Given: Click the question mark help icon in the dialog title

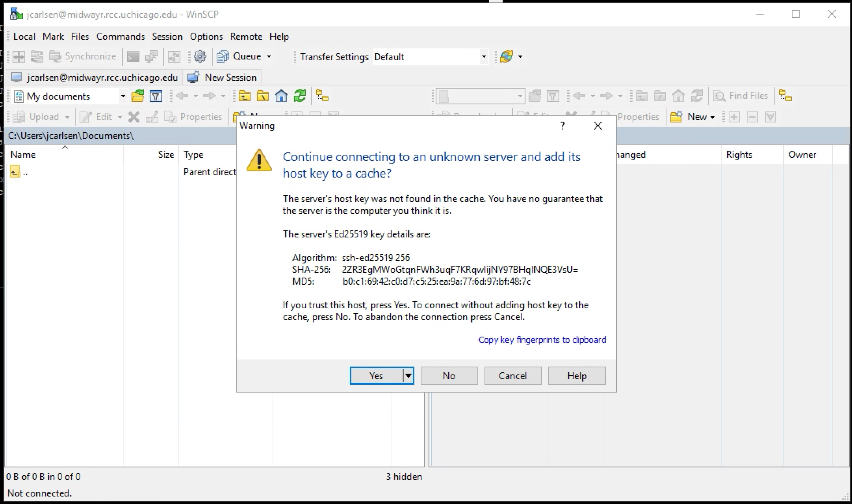Looking at the screenshot, I should tap(562, 126).
